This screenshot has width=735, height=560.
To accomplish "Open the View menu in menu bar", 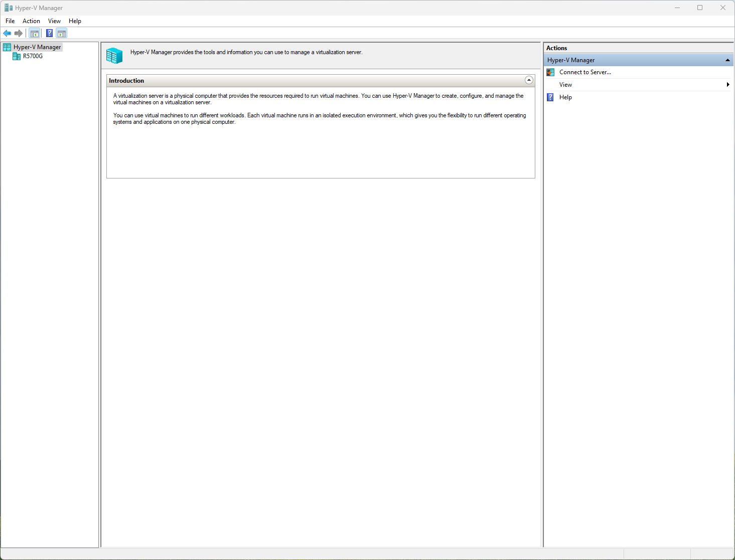I will (x=54, y=21).
